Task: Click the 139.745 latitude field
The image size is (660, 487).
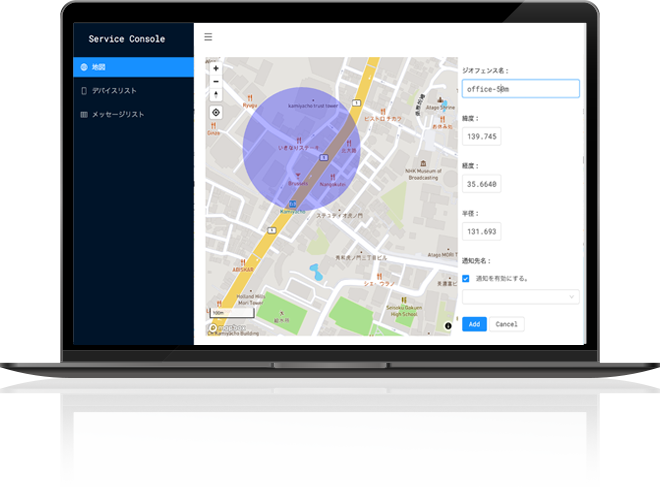Action: click(482, 136)
